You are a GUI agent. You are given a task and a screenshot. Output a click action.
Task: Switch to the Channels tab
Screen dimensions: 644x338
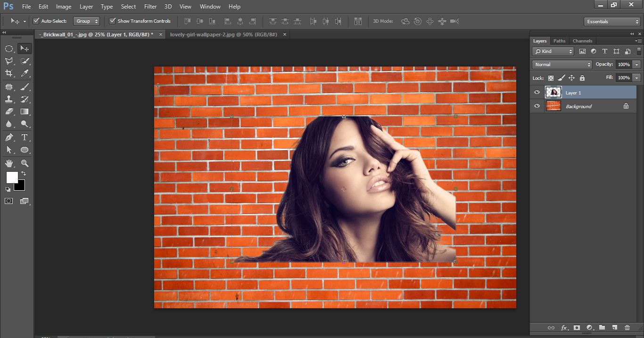(582, 41)
